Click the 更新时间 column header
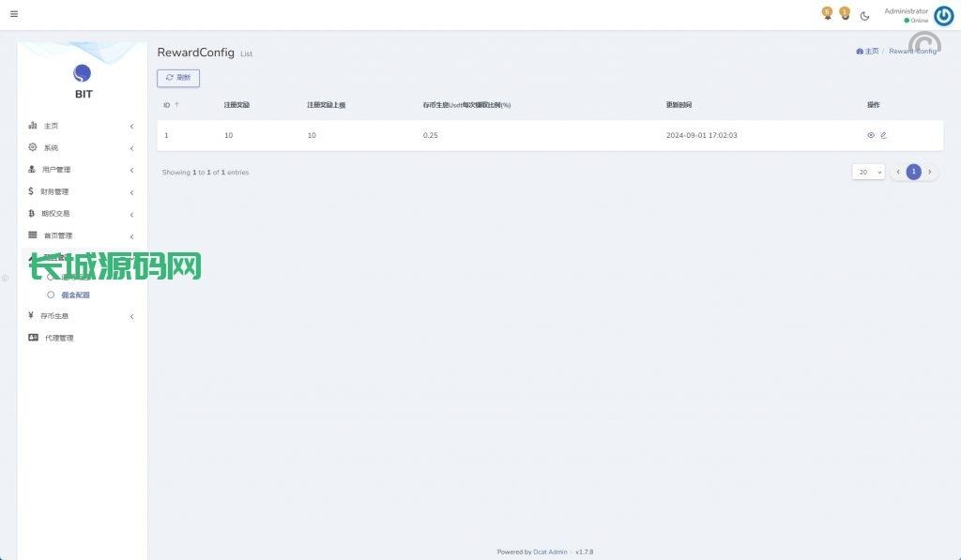This screenshot has height=560, width=961. [x=679, y=105]
